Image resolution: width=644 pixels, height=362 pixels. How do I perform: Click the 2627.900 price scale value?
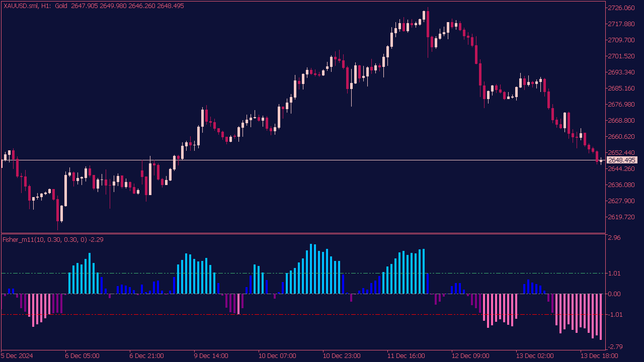[622, 201]
